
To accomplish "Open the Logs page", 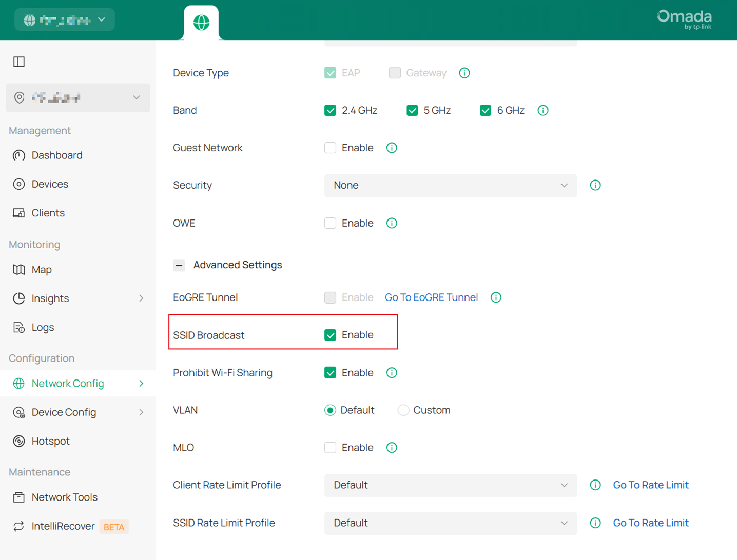I will [43, 327].
